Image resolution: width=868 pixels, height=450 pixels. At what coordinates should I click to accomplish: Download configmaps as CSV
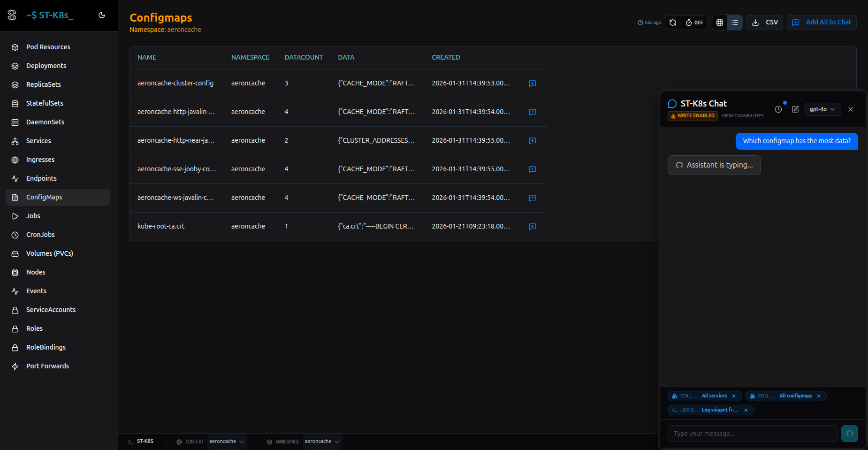pos(765,23)
